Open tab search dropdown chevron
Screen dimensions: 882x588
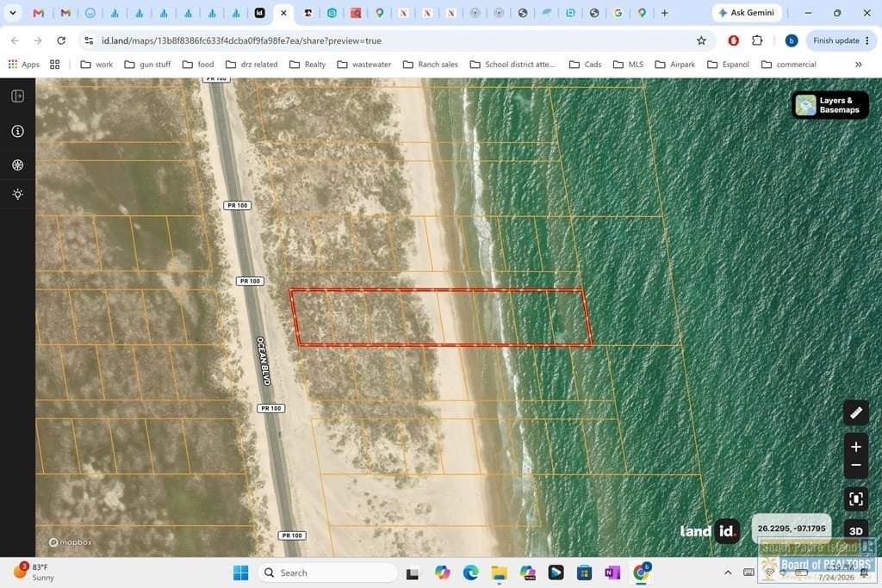pyautogui.click(x=12, y=12)
